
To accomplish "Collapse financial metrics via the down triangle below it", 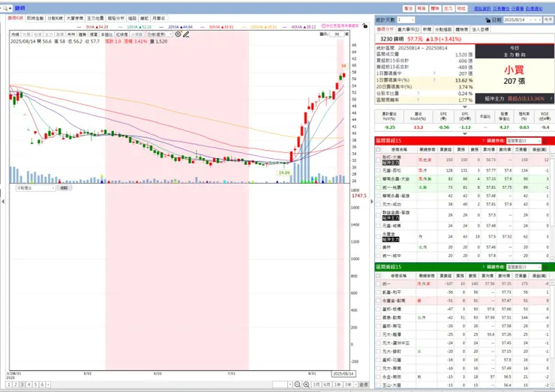I will click(465, 133).
